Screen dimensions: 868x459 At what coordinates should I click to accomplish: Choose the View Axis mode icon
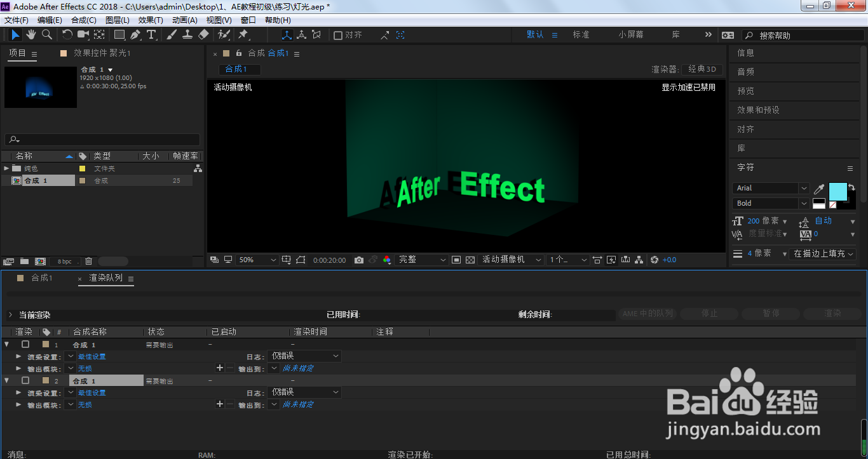pos(316,35)
